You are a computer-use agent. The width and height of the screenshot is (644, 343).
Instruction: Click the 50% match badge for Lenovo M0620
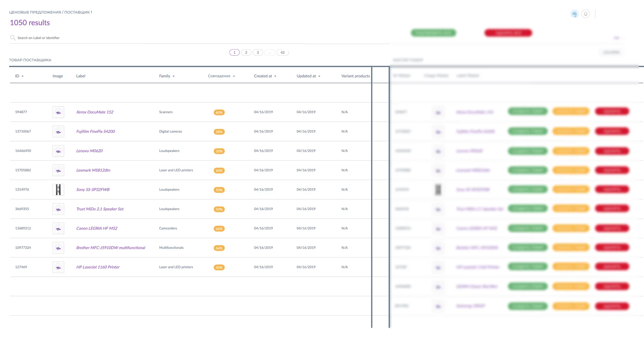coord(219,151)
